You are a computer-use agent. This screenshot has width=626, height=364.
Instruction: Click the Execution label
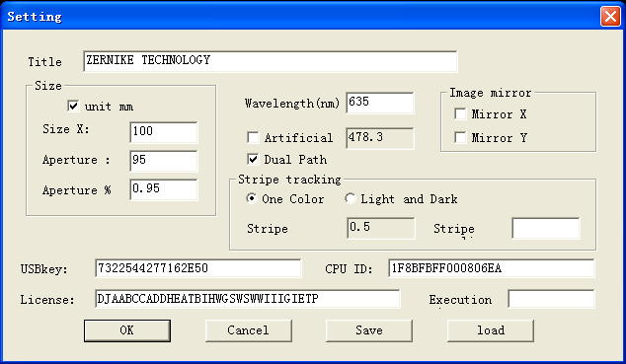pos(460,300)
